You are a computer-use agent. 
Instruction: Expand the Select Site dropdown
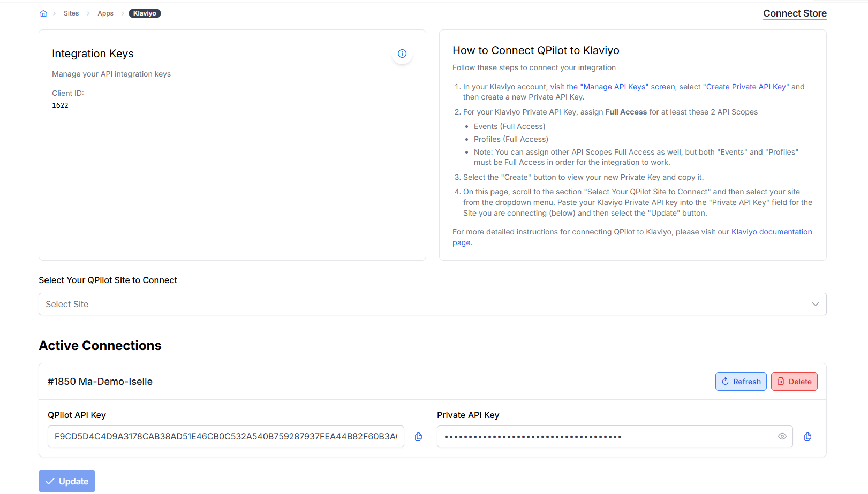[x=433, y=304]
